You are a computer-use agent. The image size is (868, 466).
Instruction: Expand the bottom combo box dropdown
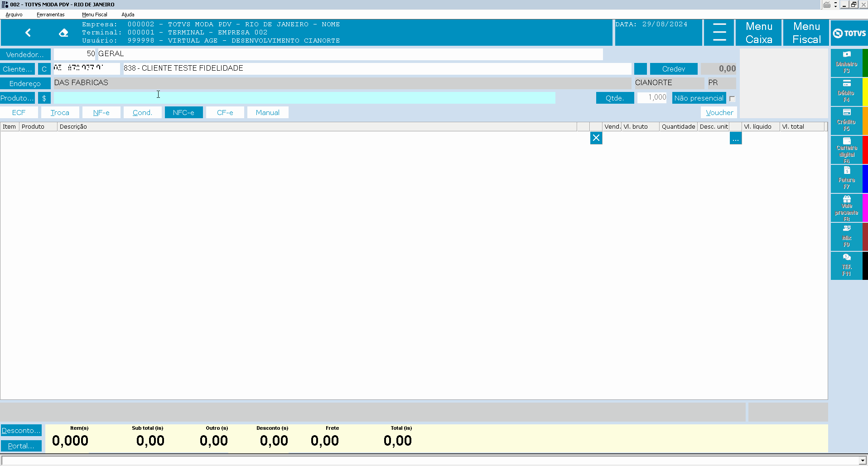pos(863,461)
